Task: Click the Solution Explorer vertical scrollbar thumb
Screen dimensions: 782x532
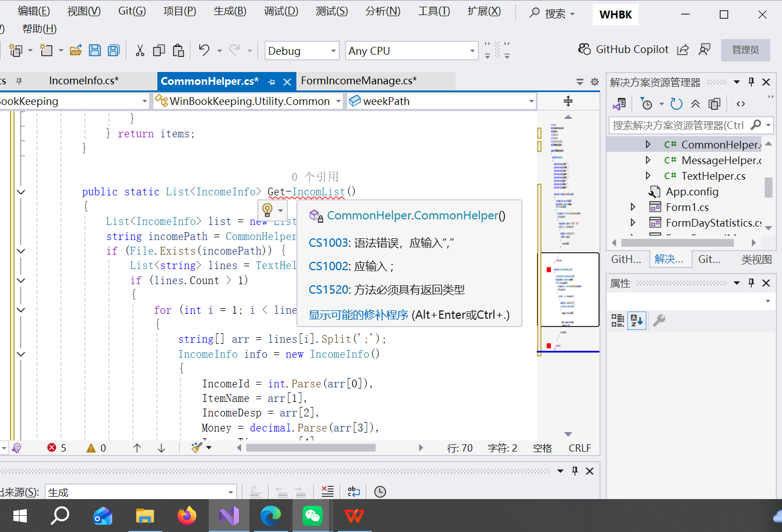Action: coord(769,188)
